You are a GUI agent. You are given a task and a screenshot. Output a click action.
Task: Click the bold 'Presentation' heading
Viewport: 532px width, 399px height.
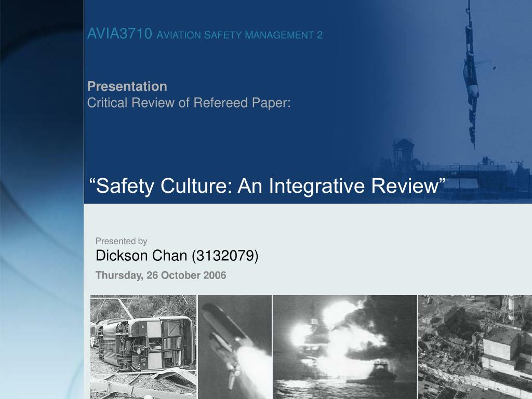[x=127, y=86]
